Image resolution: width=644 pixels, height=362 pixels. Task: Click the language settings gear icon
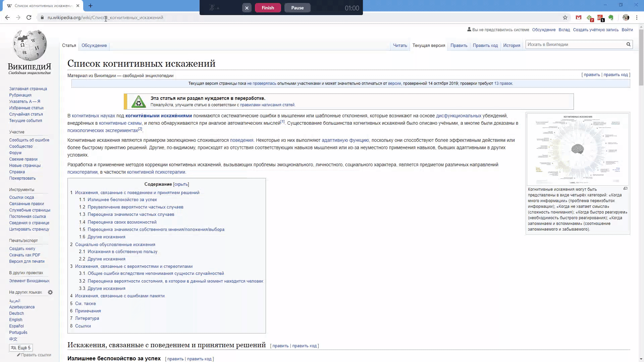click(50, 292)
